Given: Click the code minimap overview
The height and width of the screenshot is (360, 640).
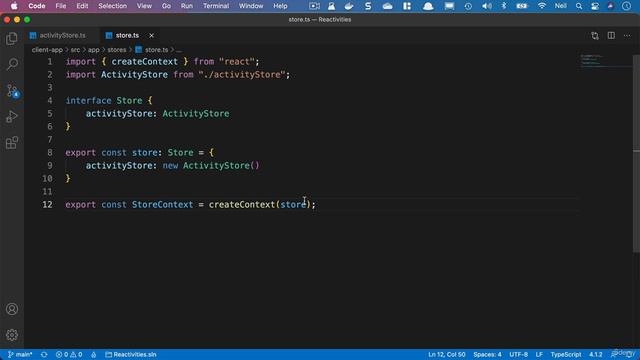Looking at the screenshot, I should [x=605, y=60].
